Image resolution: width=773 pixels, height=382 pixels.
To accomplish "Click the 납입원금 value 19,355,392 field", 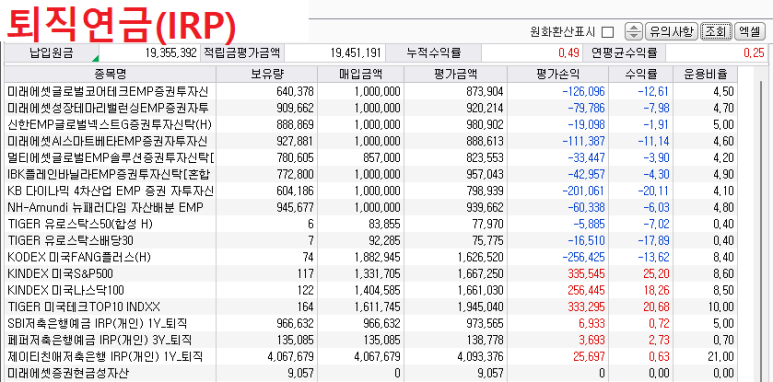I will point(149,53).
